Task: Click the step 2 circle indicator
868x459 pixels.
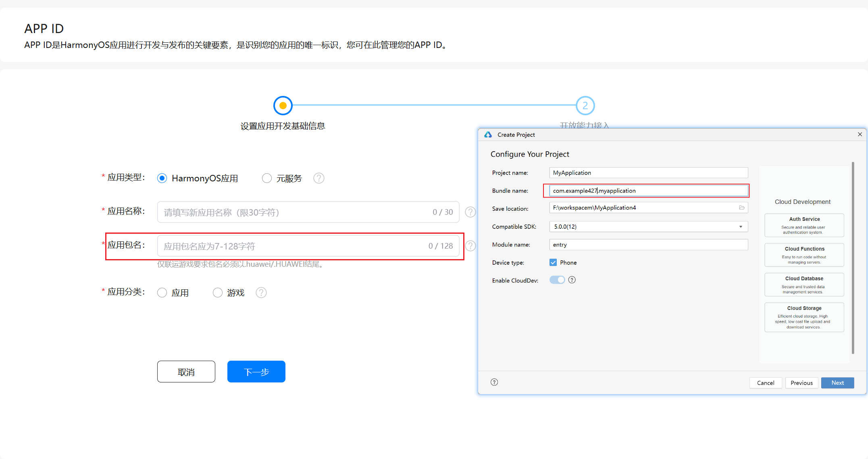Action: [585, 106]
